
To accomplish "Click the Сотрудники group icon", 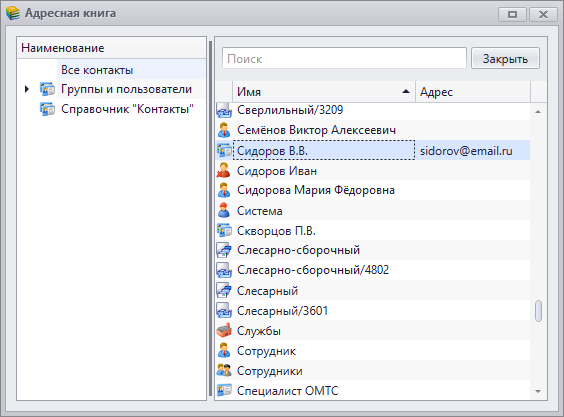I will tap(224, 370).
